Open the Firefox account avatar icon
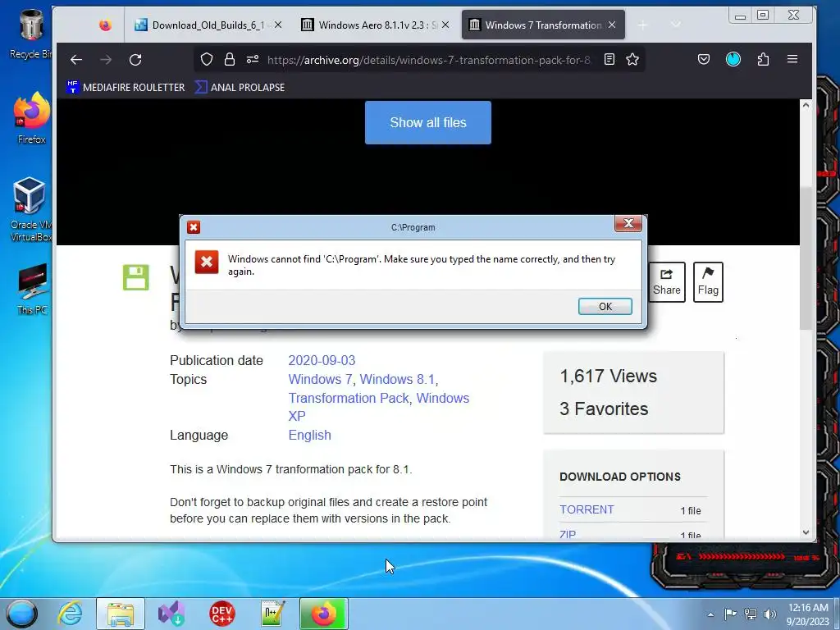The height and width of the screenshot is (630, 840). click(733, 59)
